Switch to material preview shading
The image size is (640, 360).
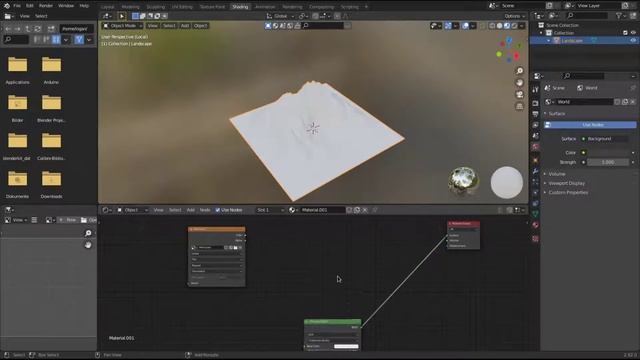[507, 26]
